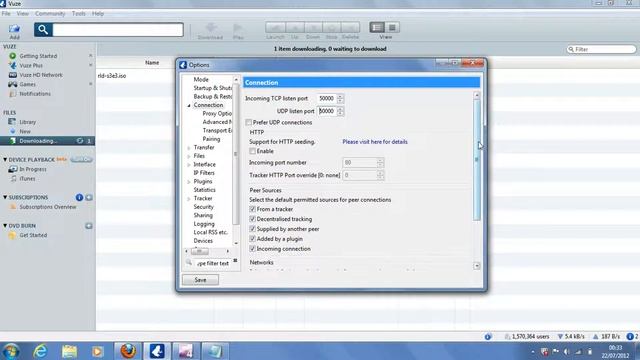Click the DVD Burn add icon
This screenshot has width=640, height=360.
89,226
